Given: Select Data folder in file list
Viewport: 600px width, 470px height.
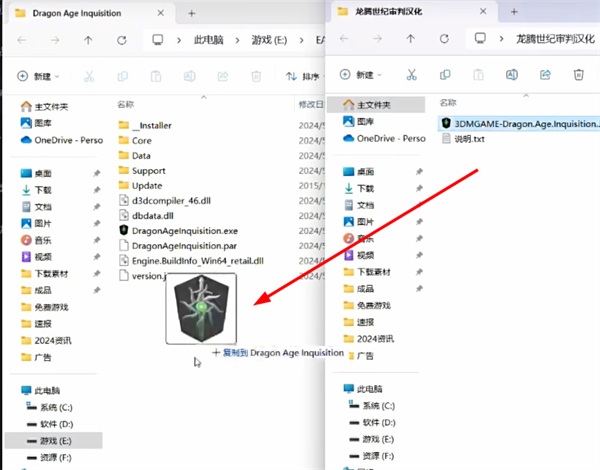Looking at the screenshot, I should (x=135, y=155).
